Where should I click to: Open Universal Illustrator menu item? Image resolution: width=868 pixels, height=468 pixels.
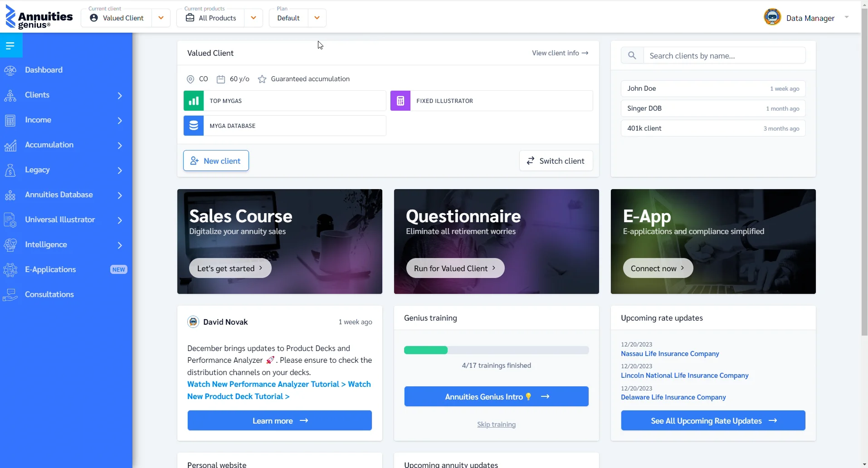(x=60, y=220)
